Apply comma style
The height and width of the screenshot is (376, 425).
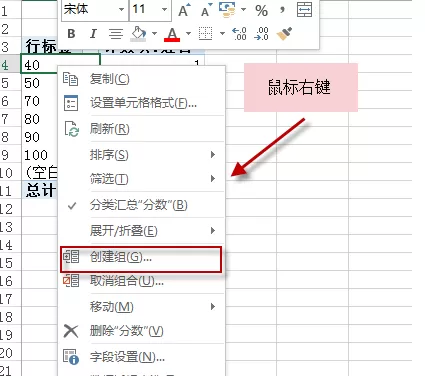(x=282, y=10)
